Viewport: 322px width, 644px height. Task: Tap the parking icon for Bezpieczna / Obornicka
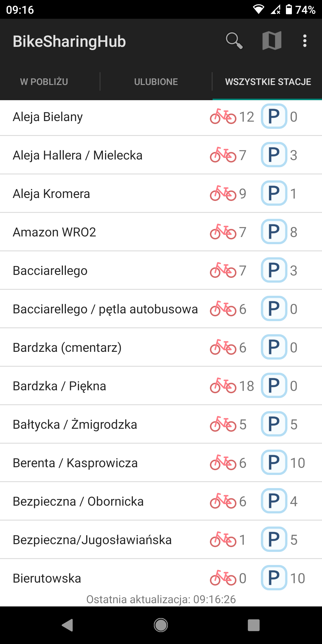pyautogui.click(x=274, y=501)
